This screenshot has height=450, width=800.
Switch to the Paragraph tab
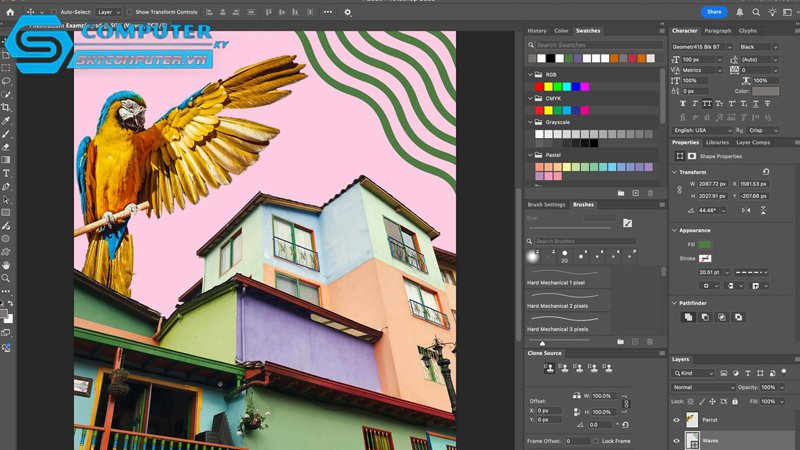[x=717, y=31]
